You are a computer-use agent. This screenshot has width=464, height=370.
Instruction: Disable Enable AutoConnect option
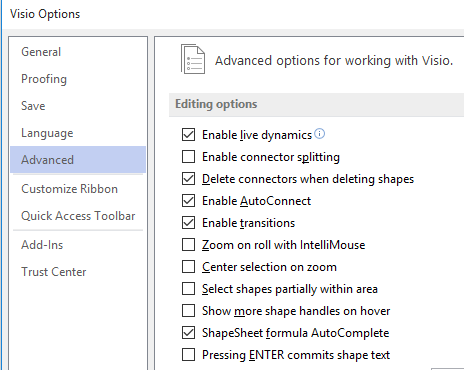pos(188,201)
